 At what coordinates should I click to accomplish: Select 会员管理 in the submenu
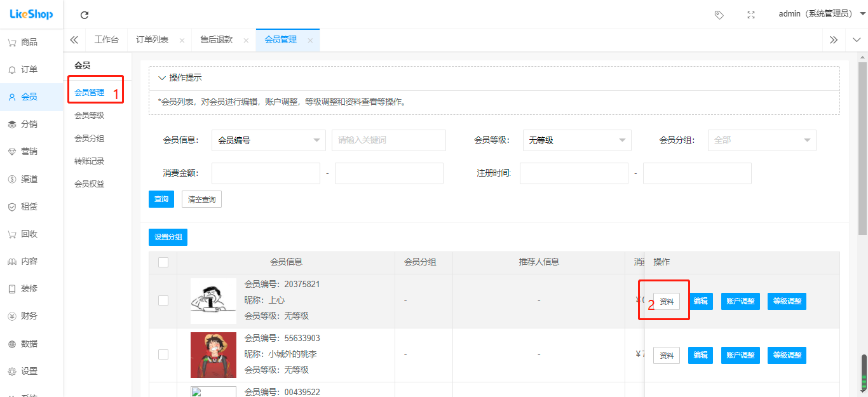pyautogui.click(x=90, y=92)
